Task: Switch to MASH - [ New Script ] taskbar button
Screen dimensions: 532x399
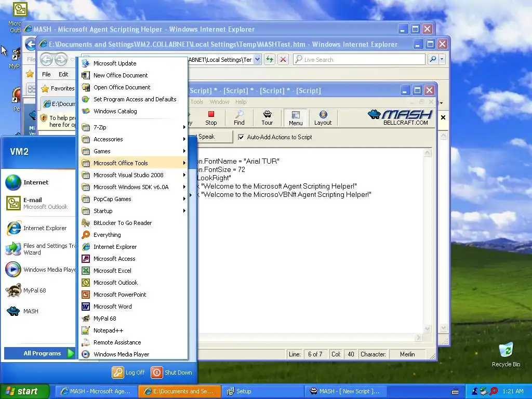Action: tap(347, 391)
